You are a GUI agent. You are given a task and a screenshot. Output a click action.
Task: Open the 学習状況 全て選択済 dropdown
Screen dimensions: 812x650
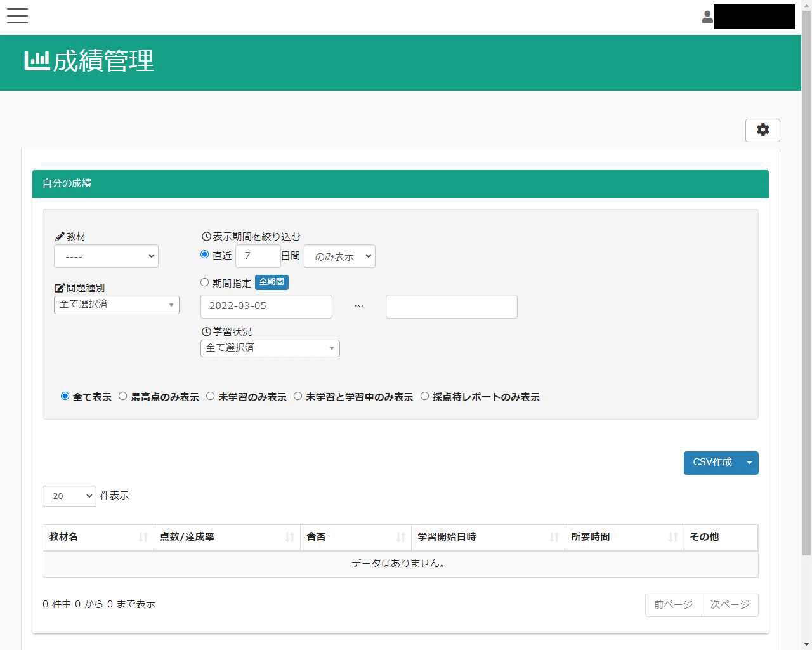270,348
